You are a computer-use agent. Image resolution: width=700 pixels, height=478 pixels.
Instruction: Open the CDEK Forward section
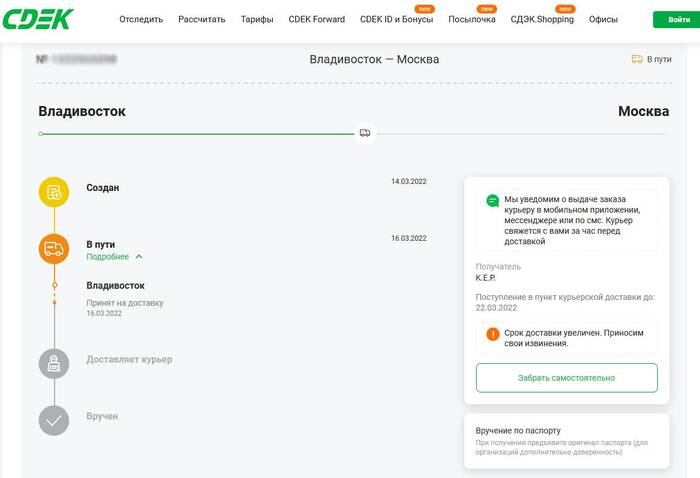point(316,19)
